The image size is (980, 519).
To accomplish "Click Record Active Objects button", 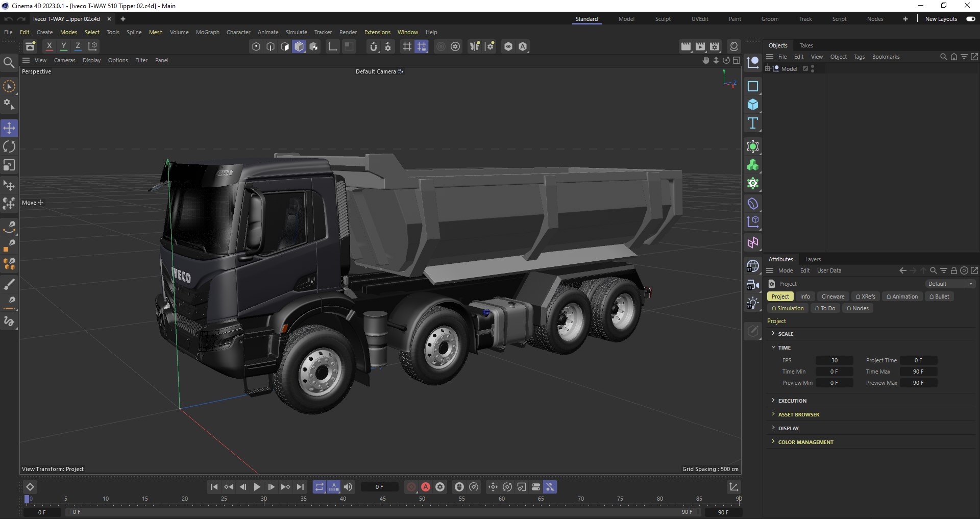I will point(411,487).
